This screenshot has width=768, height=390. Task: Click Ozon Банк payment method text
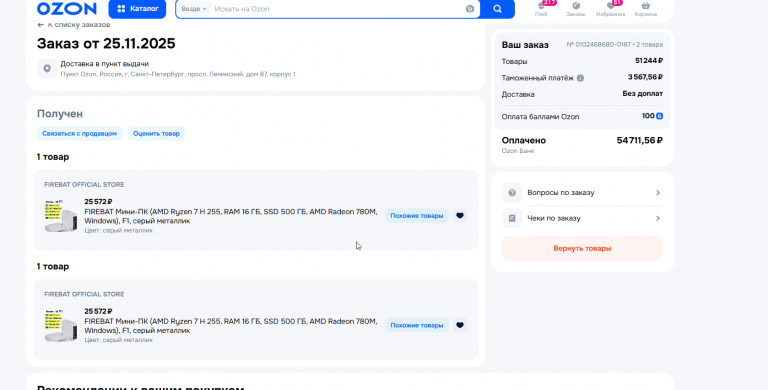[x=518, y=151]
